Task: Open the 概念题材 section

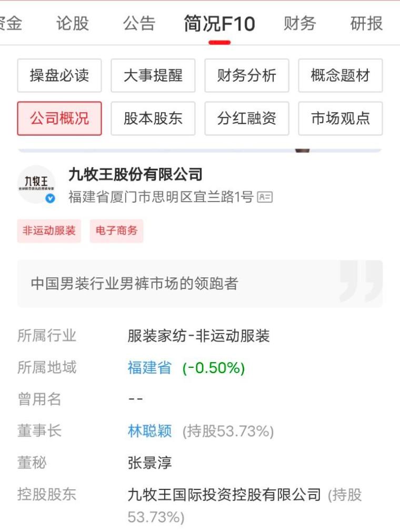Action: pyautogui.click(x=341, y=75)
